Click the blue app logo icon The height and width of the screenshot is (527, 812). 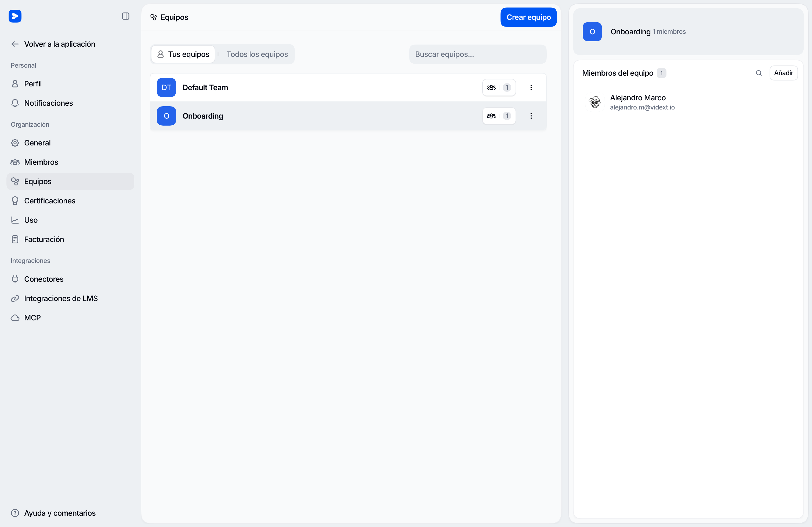tap(15, 16)
